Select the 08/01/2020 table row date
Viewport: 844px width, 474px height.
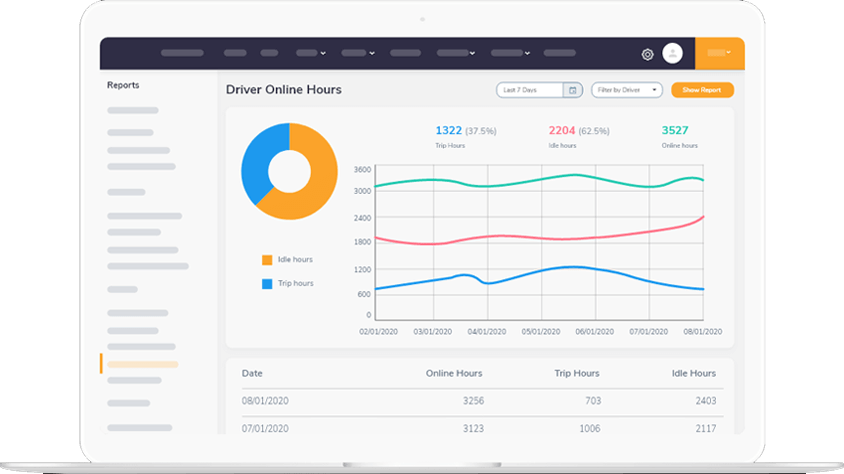[x=265, y=401]
